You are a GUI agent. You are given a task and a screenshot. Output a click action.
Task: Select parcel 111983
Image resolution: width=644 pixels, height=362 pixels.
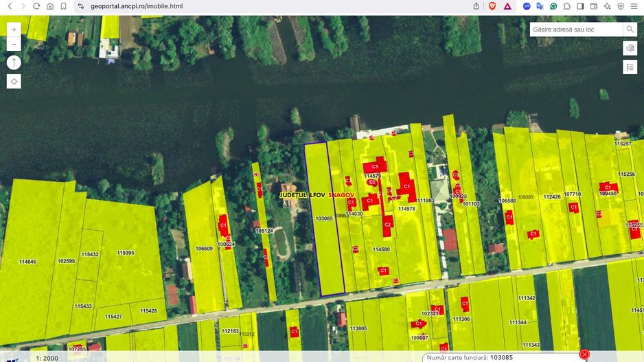click(426, 201)
